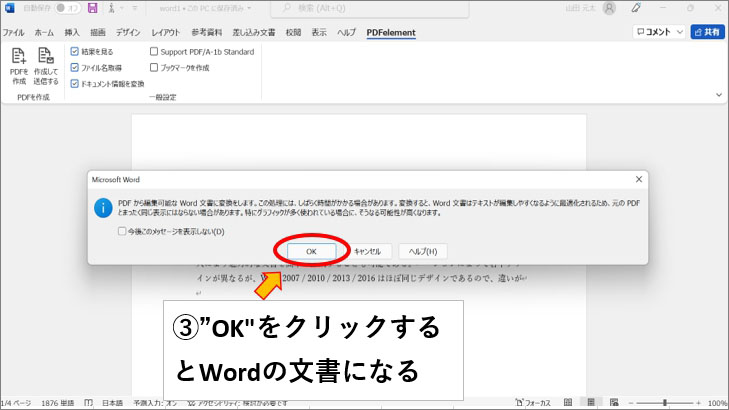Click the Word app icon in title bar

9,8
